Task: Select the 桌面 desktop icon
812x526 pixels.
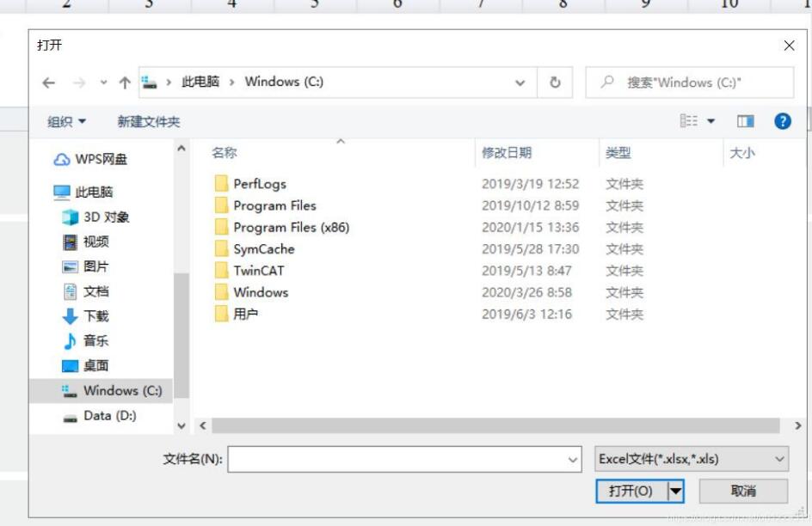Action: point(70,364)
